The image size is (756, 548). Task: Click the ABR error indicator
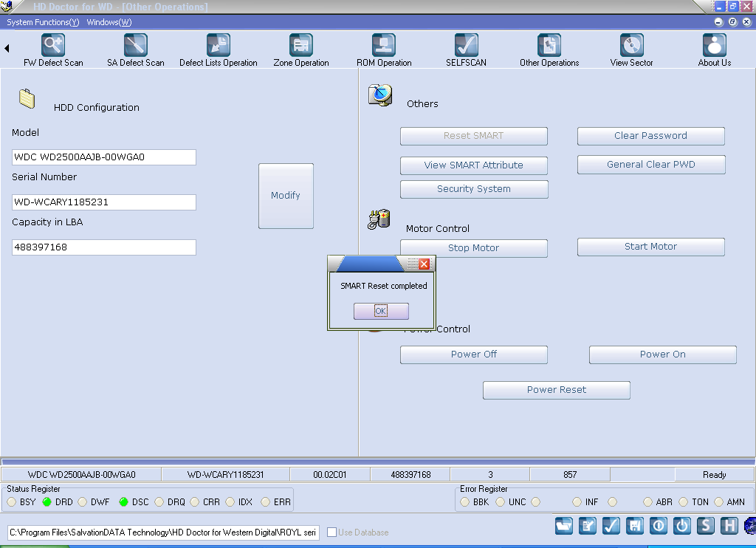pyautogui.click(x=647, y=502)
